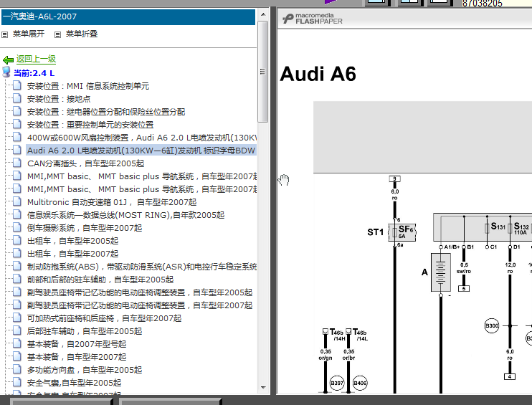Click page icon of 安装位置：接地点
This screenshot has height=405, width=532.
tap(17, 98)
